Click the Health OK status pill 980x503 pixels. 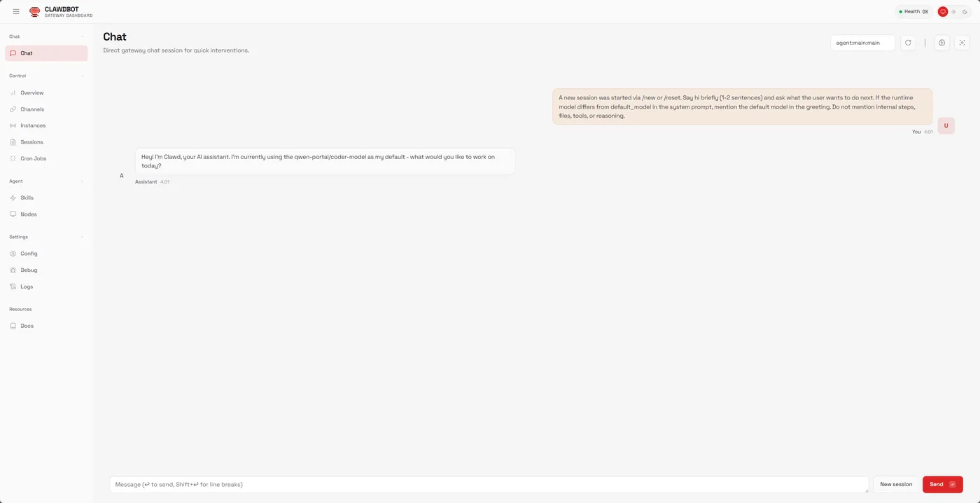point(913,12)
